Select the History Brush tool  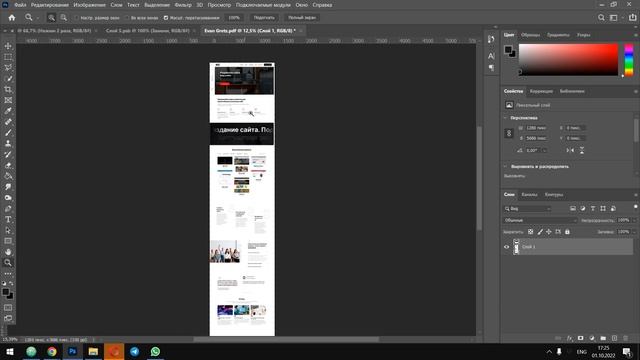(8, 154)
